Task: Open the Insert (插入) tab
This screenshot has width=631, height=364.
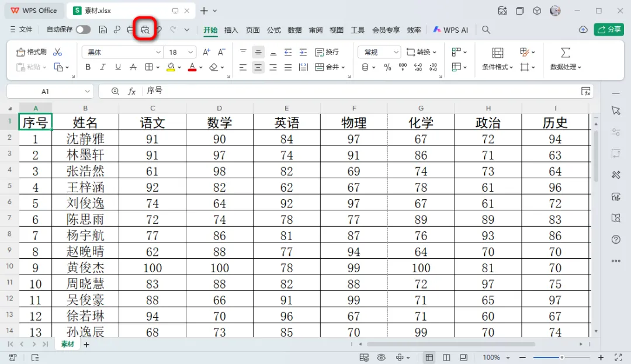Action: [231, 30]
